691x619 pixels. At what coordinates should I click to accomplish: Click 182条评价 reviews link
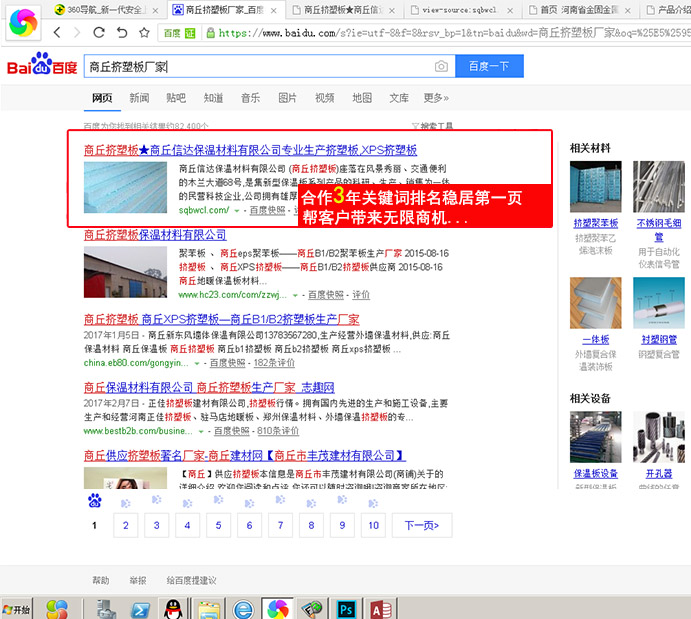click(x=274, y=363)
